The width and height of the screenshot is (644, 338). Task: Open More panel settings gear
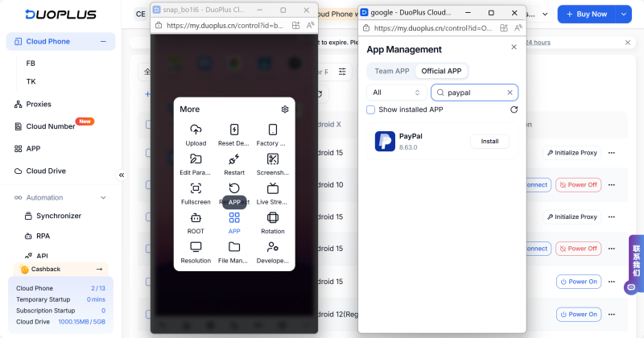(285, 109)
